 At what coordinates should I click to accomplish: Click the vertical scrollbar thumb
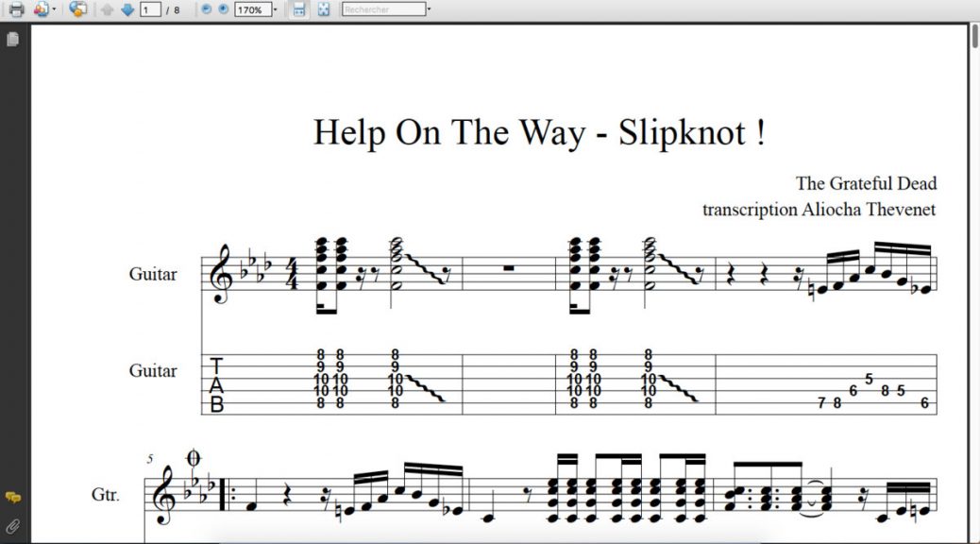click(974, 36)
